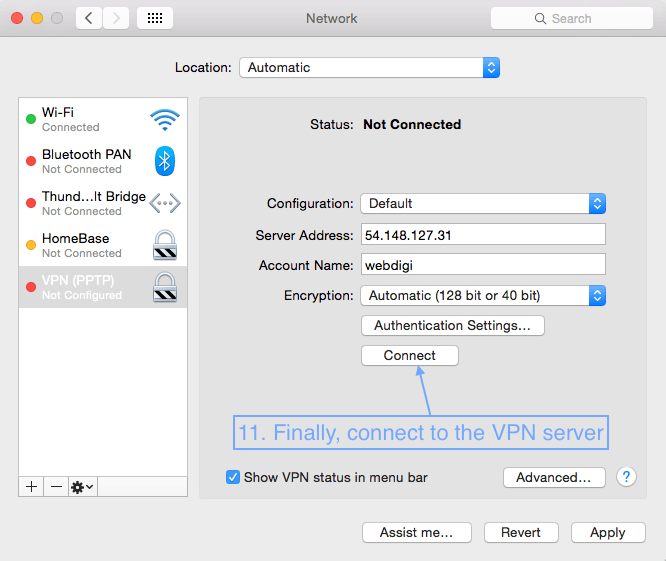The height and width of the screenshot is (561, 666).
Task: Select the VPN (PPTP) service
Action: tap(103, 287)
